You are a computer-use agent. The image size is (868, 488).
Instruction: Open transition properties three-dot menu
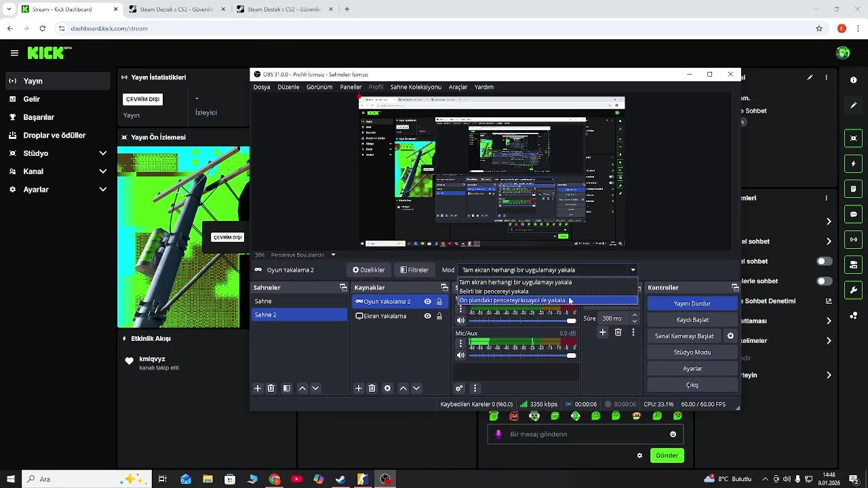[633, 332]
